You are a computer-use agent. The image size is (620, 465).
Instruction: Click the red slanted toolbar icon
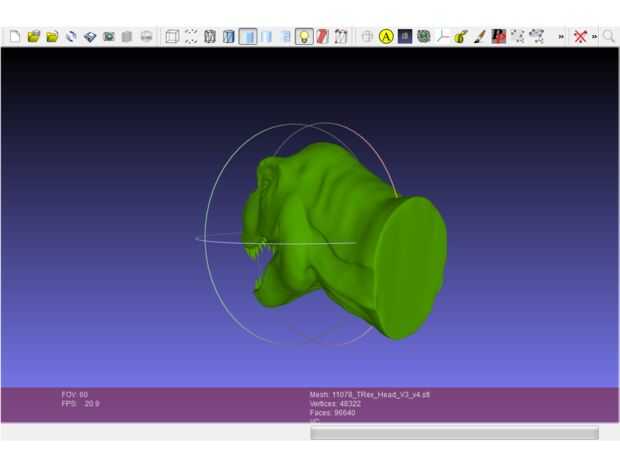323,37
